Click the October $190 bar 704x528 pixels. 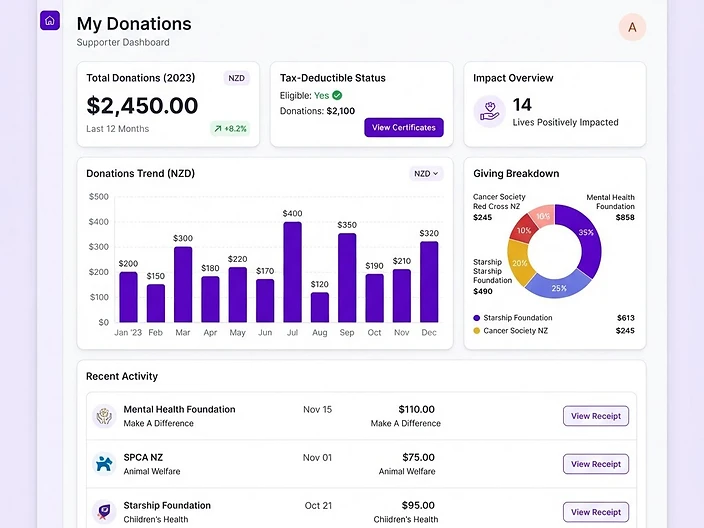tap(374, 298)
